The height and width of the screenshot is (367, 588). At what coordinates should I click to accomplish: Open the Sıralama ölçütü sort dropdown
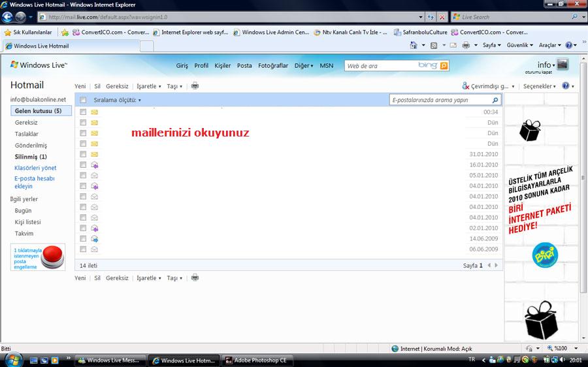click(x=117, y=100)
